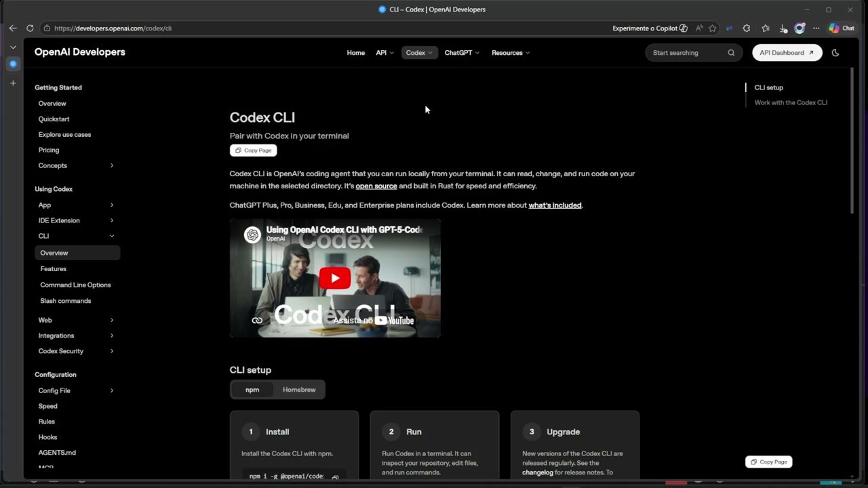
Task: Open Command Line Options in sidebar
Action: (x=75, y=285)
